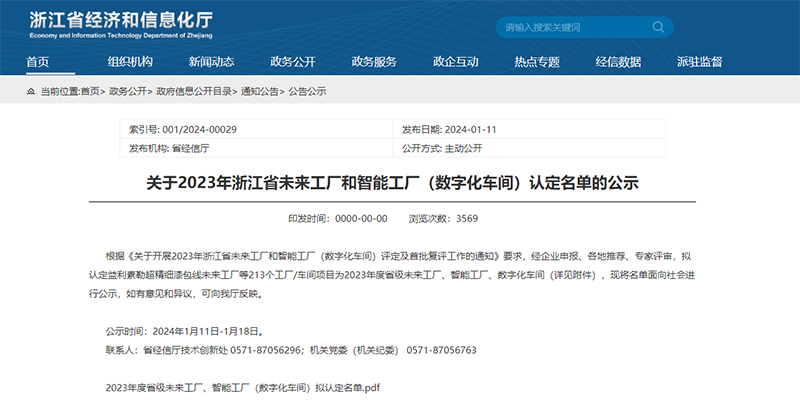Viewport: 800px width, 403px height.
Task: Select 政务公开 in the main navigation bar
Action: pos(293,62)
